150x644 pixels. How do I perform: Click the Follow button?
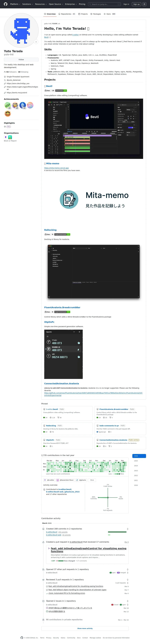21,59
